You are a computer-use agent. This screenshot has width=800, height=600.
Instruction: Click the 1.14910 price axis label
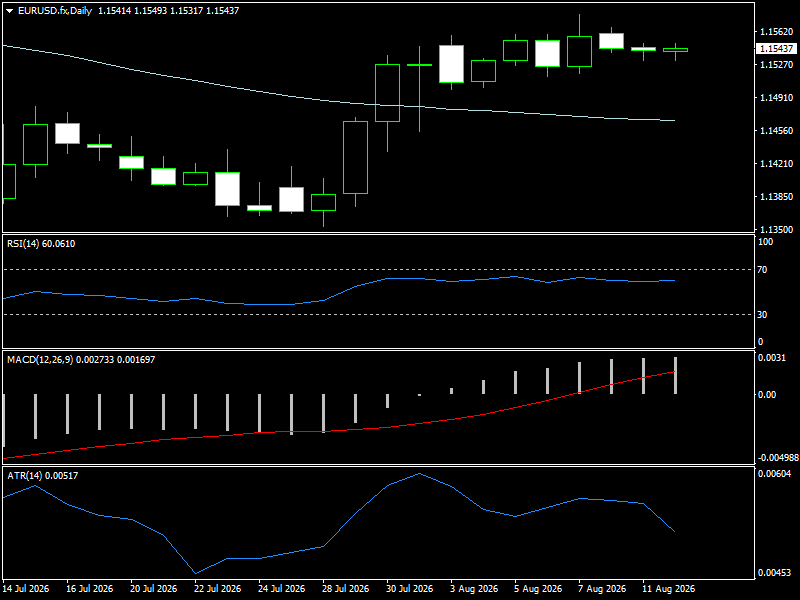tap(777, 98)
